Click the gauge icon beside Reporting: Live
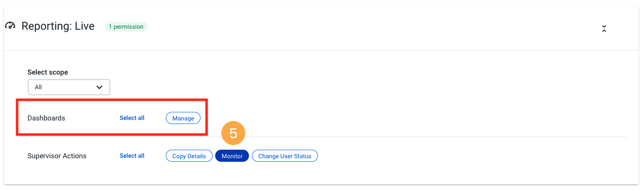Image resolution: width=644 pixels, height=191 pixels. click(x=10, y=26)
